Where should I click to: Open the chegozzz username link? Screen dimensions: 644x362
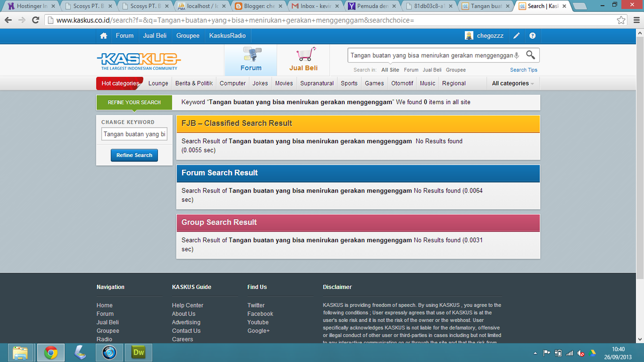[490, 36]
